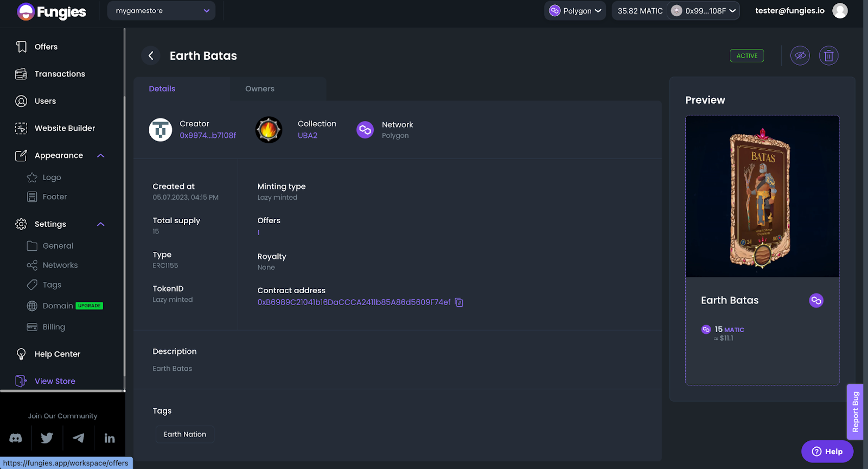Open Transactions in the sidebar

(x=60, y=74)
